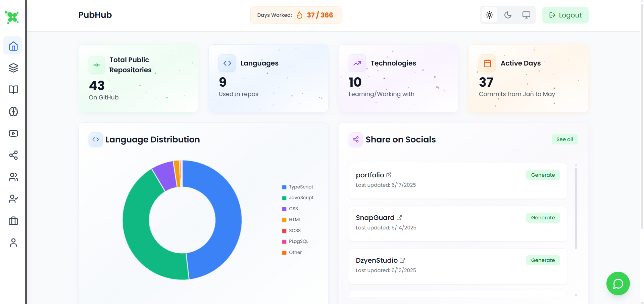Viewport: 644px width, 304px height.
Task: Click the share icon beside Share on Socials
Action: [356, 139]
